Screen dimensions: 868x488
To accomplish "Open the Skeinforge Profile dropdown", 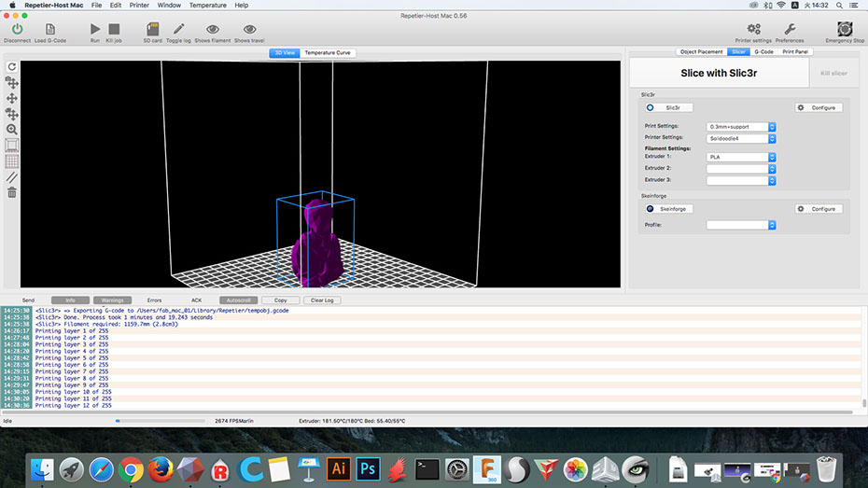I will [x=741, y=225].
